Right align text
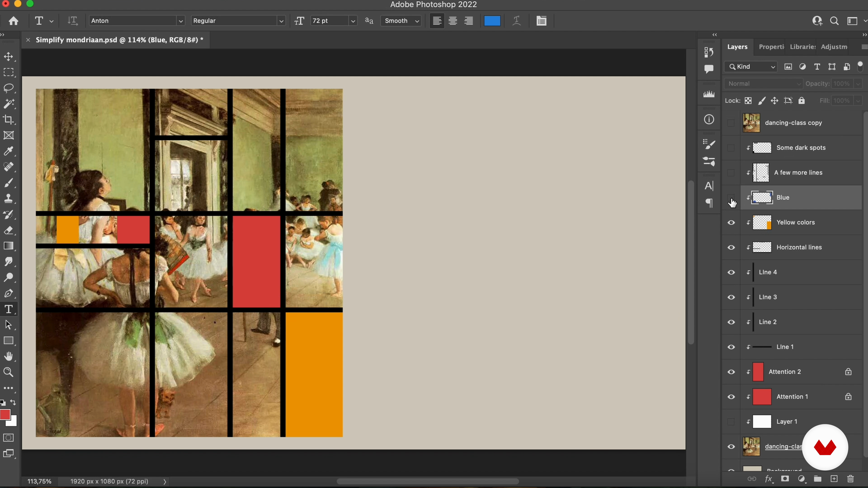 point(469,21)
